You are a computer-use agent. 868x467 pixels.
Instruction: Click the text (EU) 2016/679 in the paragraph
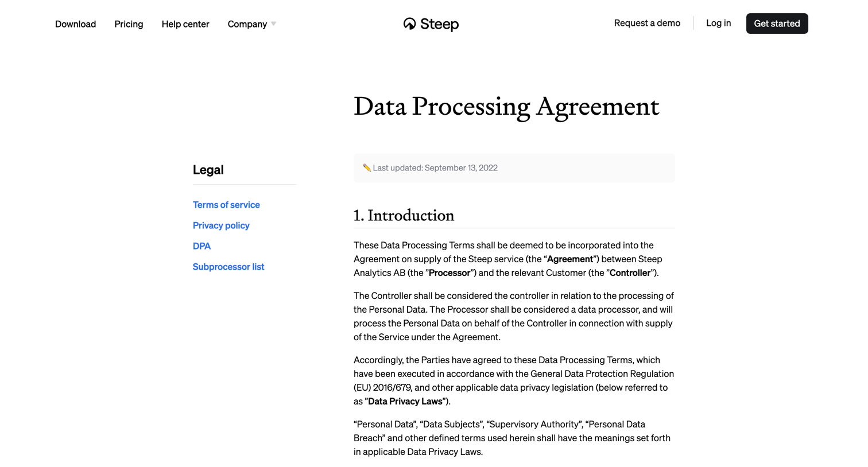[x=382, y=388]
